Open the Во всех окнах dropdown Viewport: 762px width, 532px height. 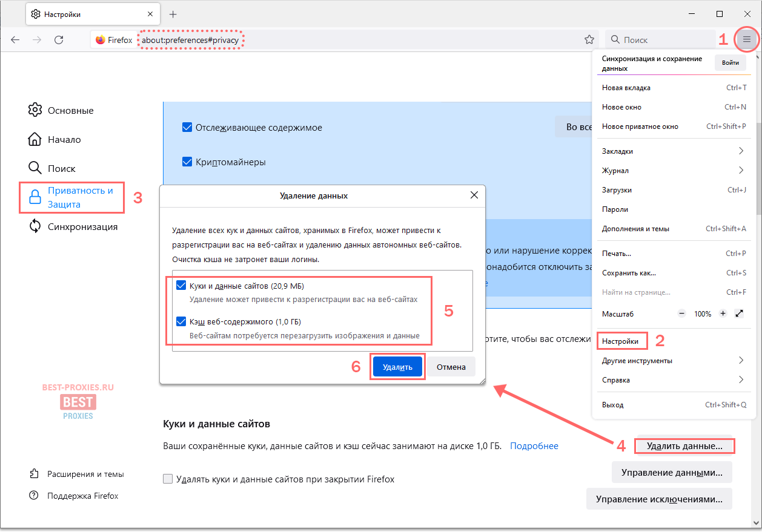(x=574, y=127)
